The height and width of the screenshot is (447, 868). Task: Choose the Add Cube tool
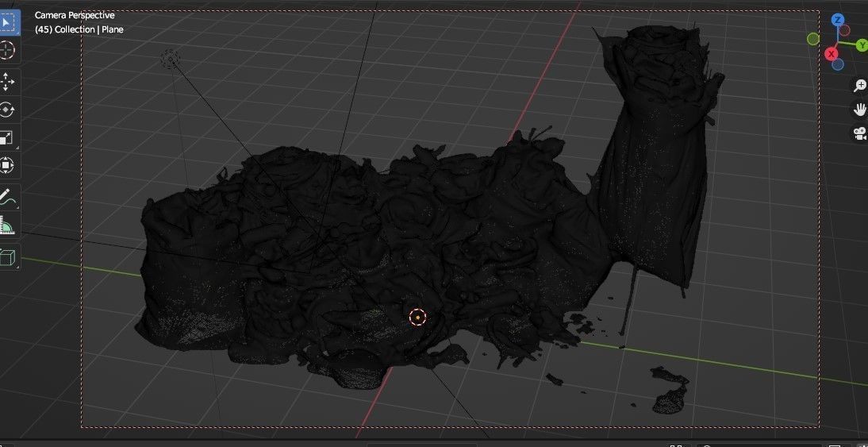pyautogui.click(x=8, y=257)
